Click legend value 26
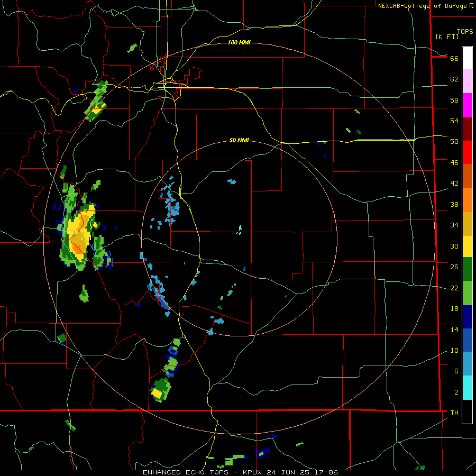Viewport: 476px width, 476px height. 454,267
